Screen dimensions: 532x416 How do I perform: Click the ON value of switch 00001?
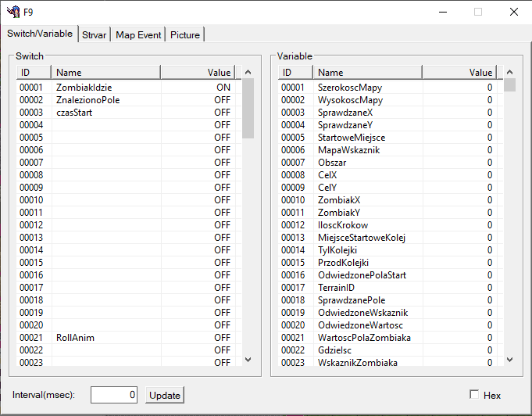[x=223, y=88]
